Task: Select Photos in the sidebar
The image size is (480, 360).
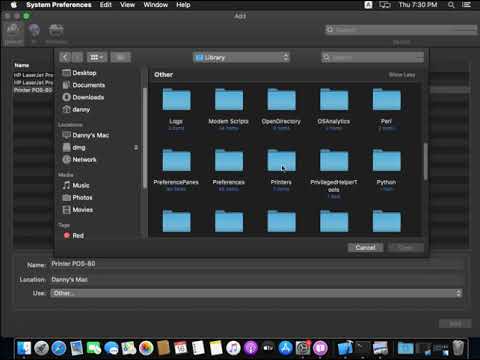Action: click(x=82, y=197)
